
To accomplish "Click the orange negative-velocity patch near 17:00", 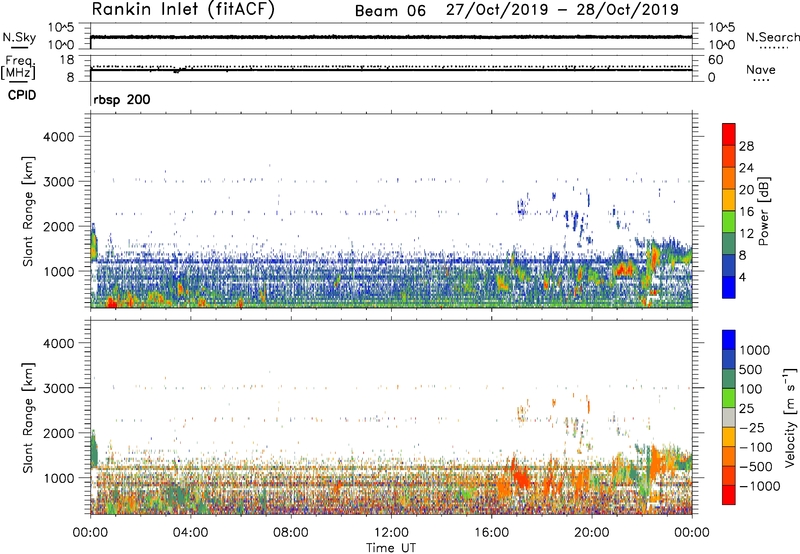I will click(520, 477).
